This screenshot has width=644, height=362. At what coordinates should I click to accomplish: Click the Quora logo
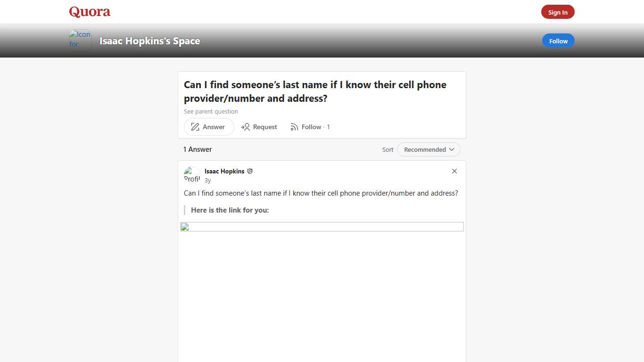click(89, 11)
